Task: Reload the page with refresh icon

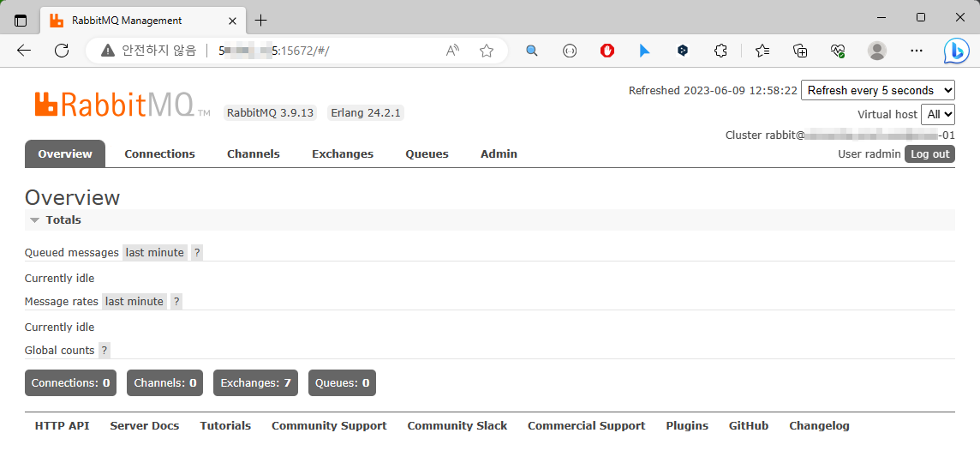Action: tap(62, 51)
